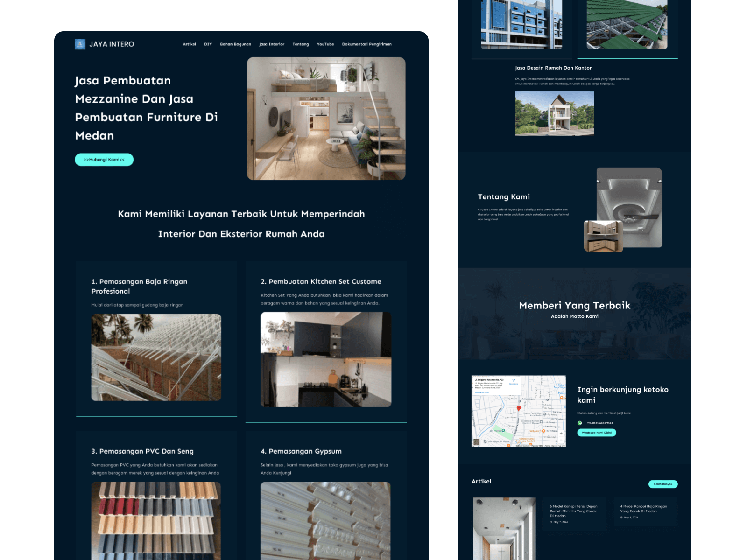This screenshot has width=747, height=560.
Task: Zoom in the map with plus button
Action: [561, 433]
